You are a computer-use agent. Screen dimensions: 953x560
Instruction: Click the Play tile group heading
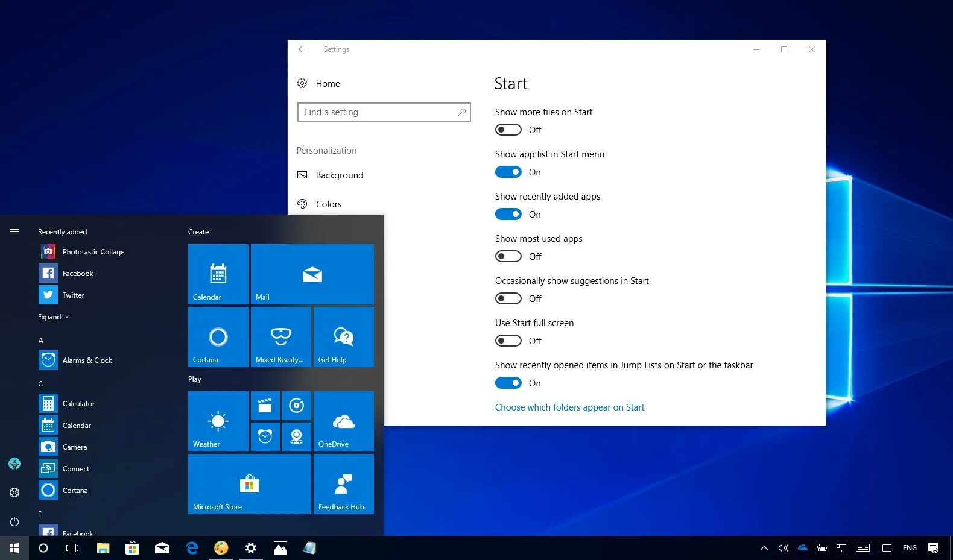coord(195,379)
